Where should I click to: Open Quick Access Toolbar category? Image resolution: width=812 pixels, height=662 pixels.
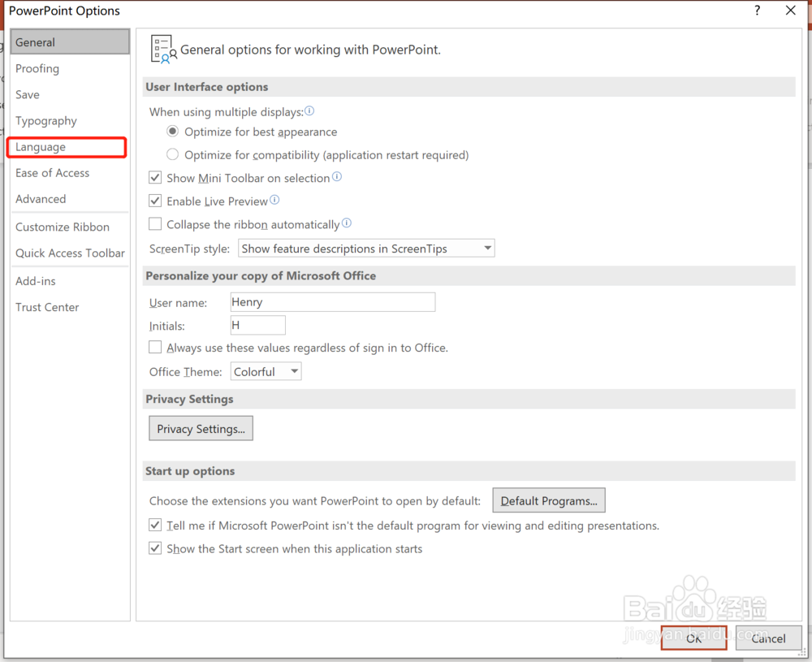[x=70, y=253]
